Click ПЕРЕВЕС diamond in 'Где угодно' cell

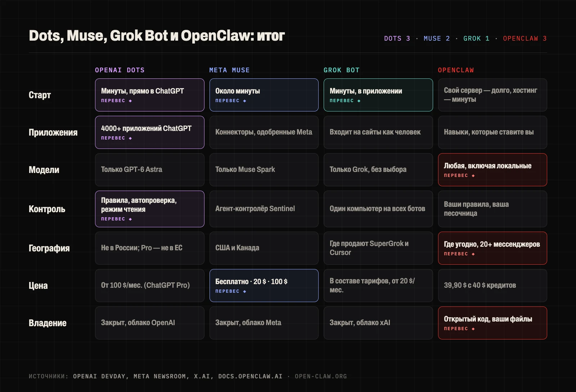(x=473, y=254)
